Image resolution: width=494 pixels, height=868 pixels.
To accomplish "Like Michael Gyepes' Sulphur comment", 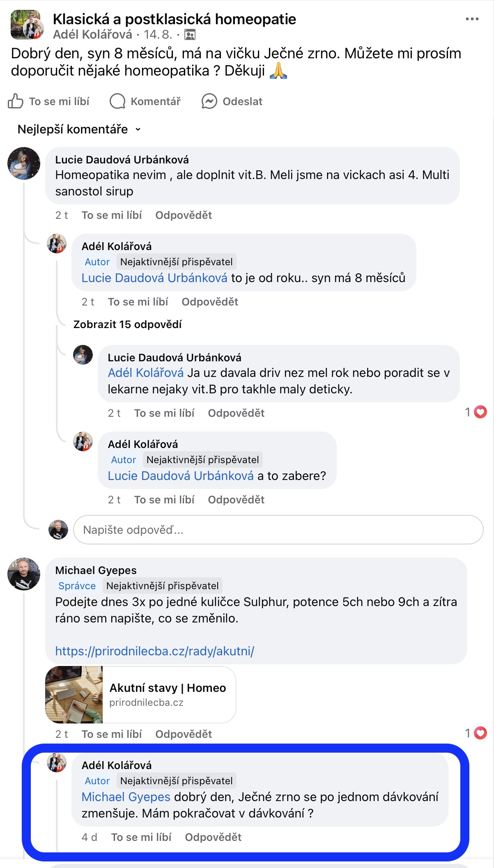I will tap(112, 734).
